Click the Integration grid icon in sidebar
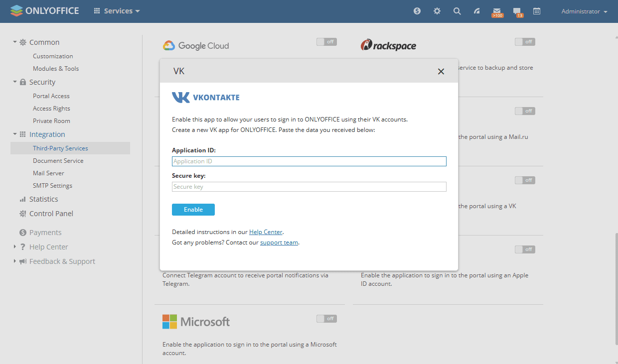 (23, 134)
